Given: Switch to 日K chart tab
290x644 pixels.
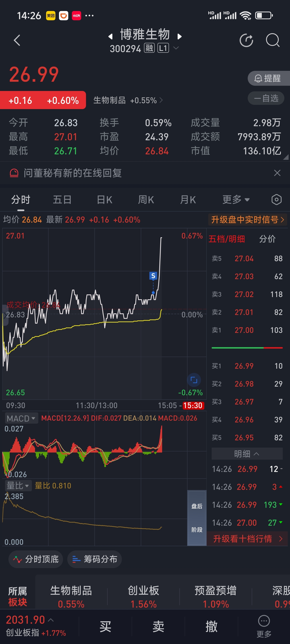Looking at the screenshot, I should point(104,200).
